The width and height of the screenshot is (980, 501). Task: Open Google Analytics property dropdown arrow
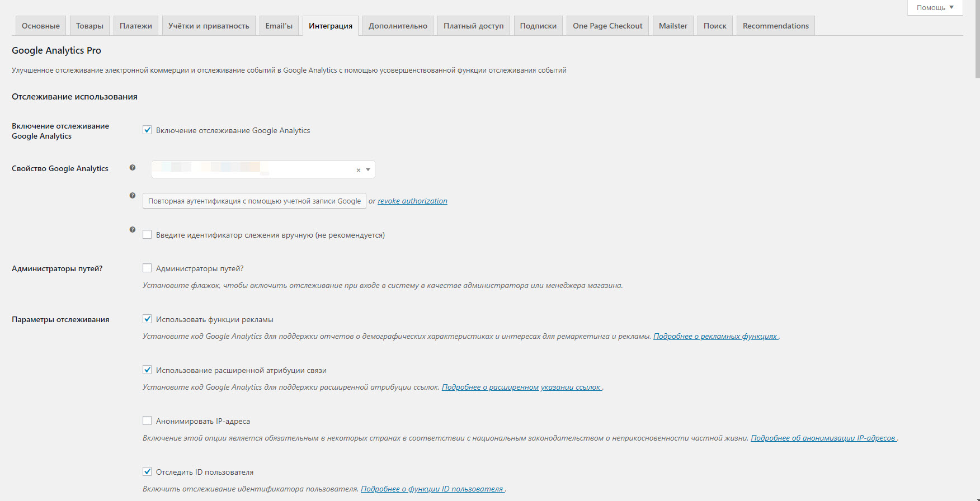click(x=368, y=170)
